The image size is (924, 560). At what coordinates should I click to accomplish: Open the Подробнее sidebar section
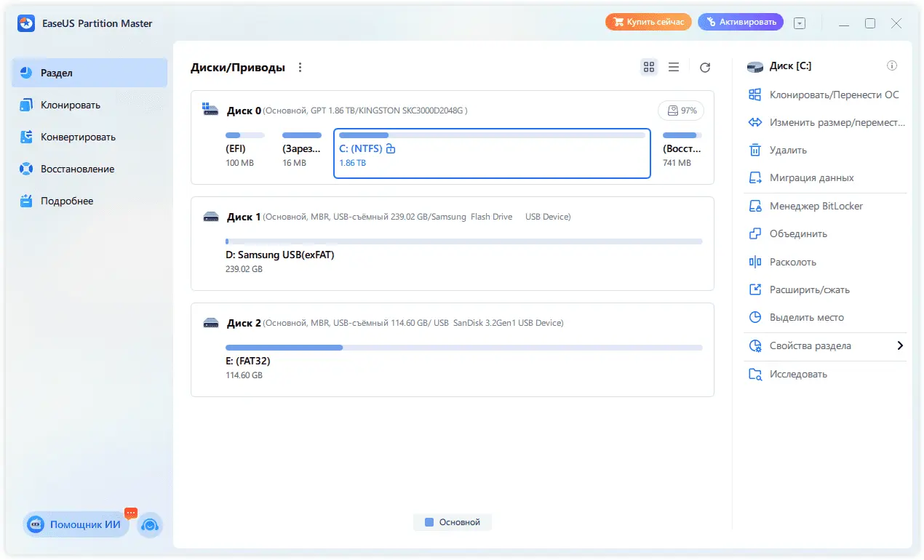[x=89, y=201]
